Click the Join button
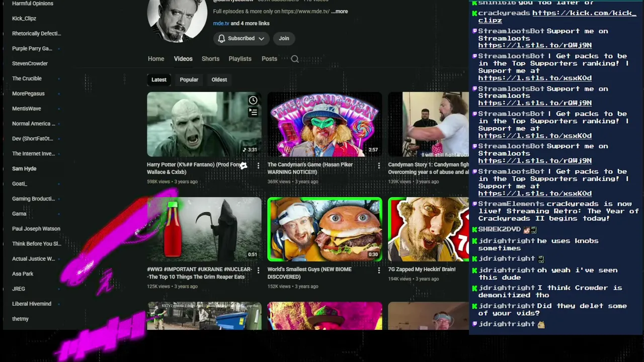644x362 pixels. (x=284, y=38)
